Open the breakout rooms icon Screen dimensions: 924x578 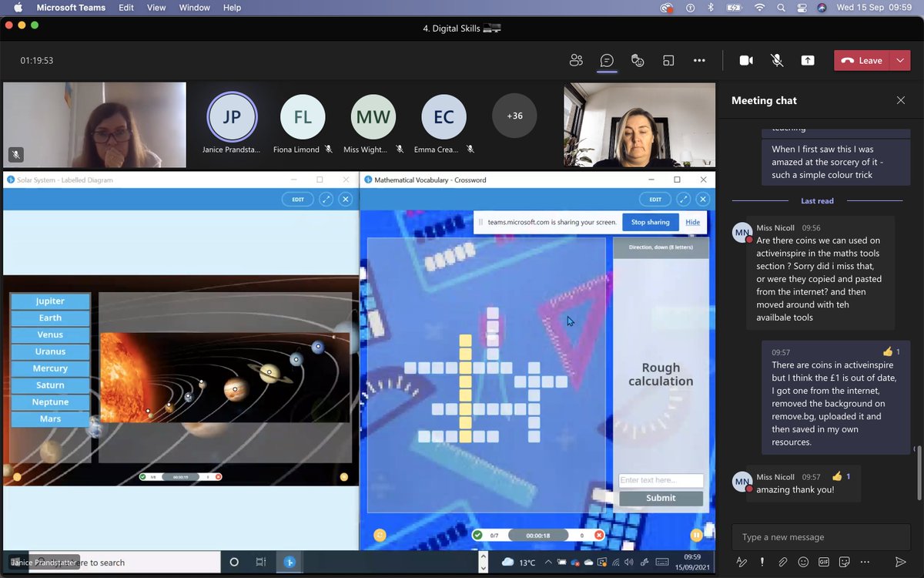[x=668, y=60]
